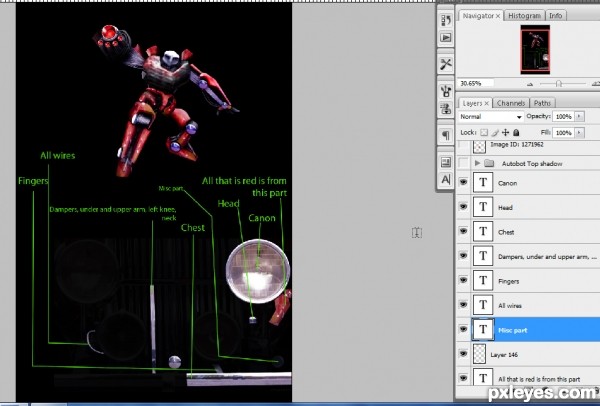Select the 'Head' layer name
Viewport: 600px width, 406px height.
(505, 208)
